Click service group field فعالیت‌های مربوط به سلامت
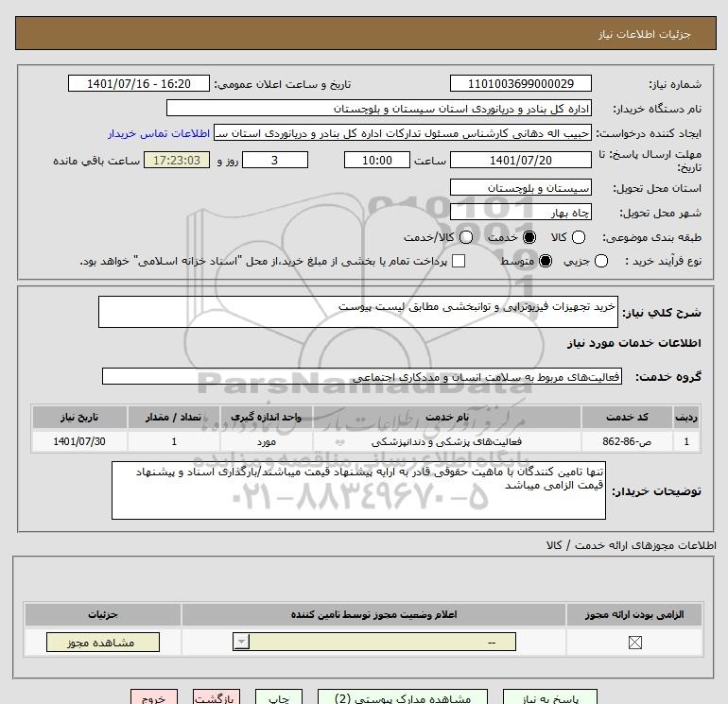 coord(362,376)
